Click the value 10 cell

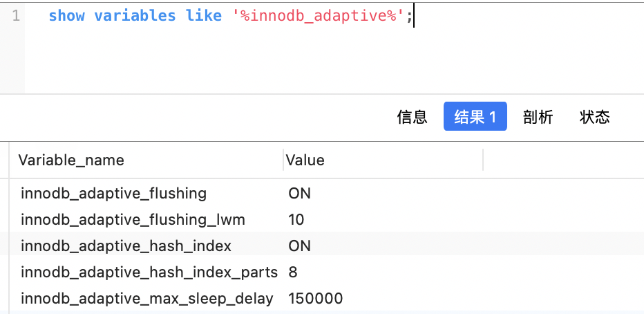coord(296,219)
